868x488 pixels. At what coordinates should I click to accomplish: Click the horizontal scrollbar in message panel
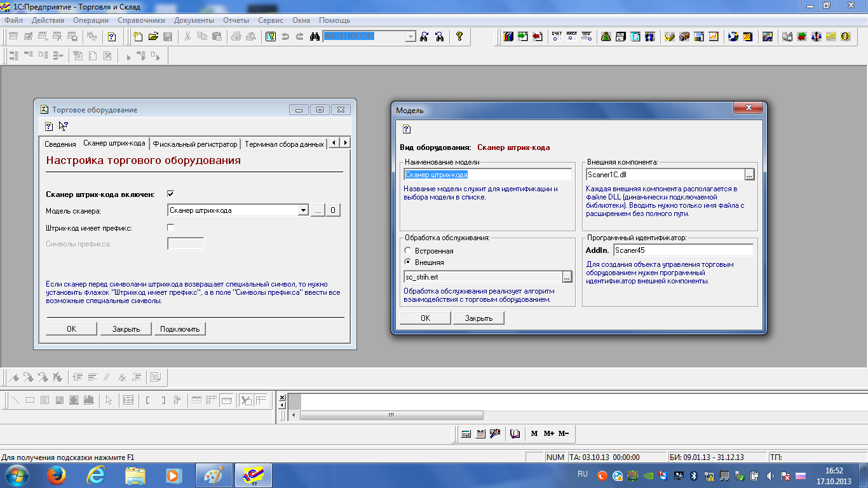tap(391, 415)
